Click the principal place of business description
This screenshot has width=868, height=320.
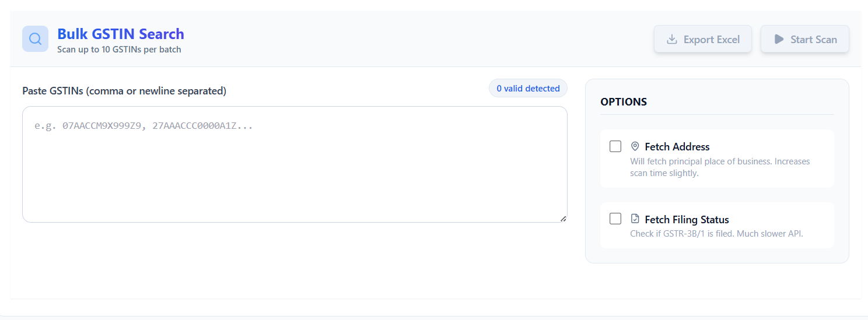(720, 167)
